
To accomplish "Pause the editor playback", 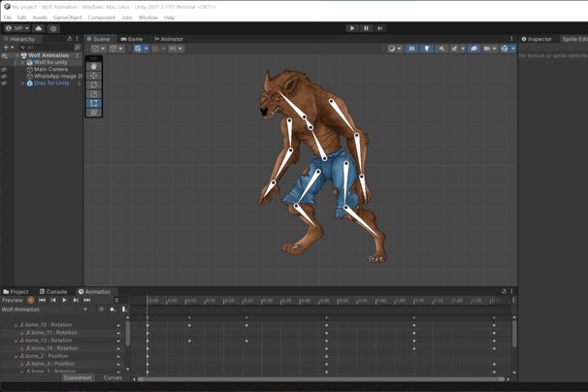I will 366,28.
